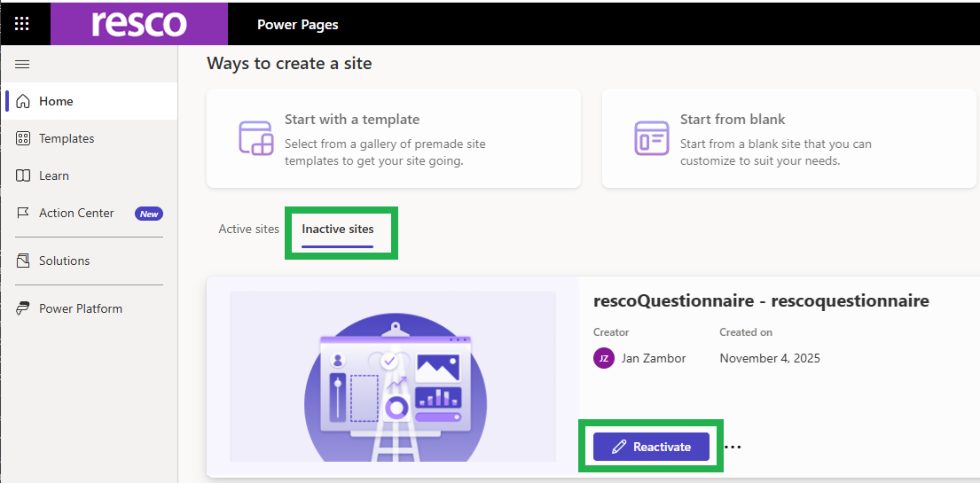
Task: Click the Power Platform icon
Action: [x=24, y=308]
